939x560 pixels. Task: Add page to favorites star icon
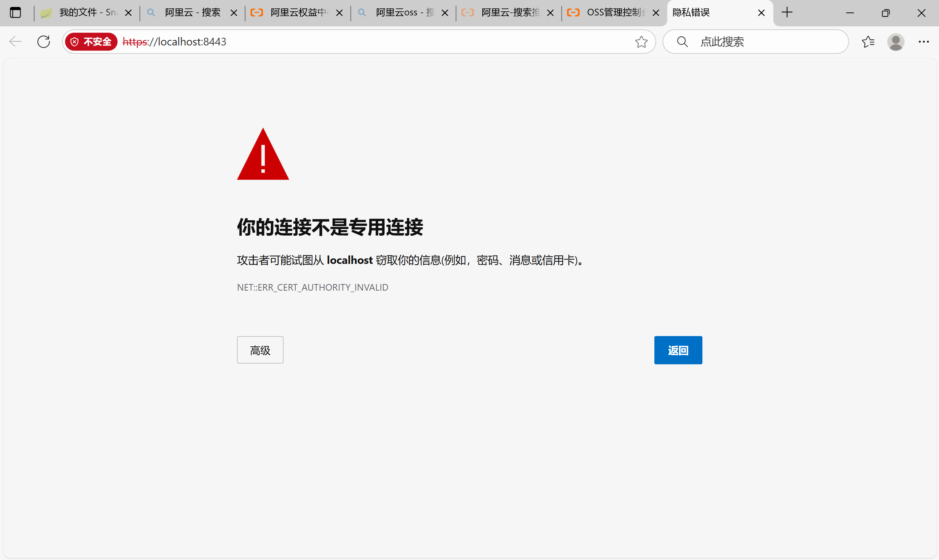[x=641, y=41]
